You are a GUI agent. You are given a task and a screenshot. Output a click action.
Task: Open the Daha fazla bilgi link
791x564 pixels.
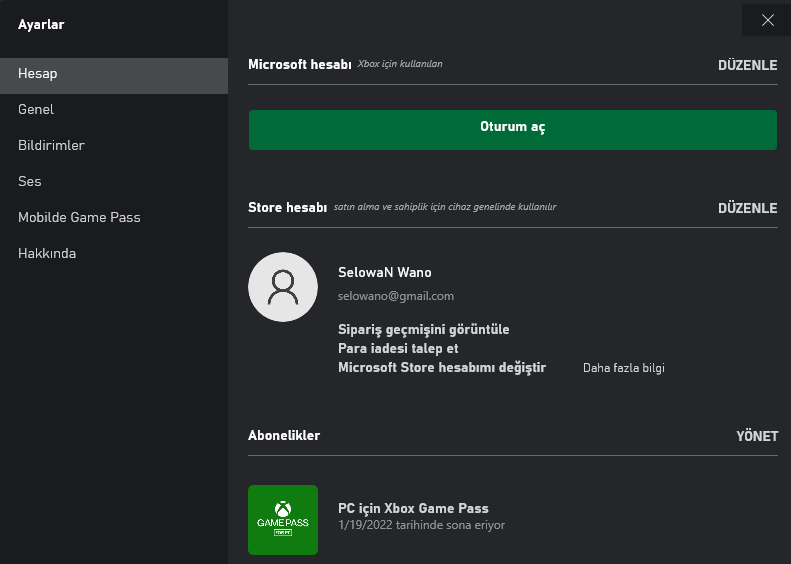coord(623,368)
